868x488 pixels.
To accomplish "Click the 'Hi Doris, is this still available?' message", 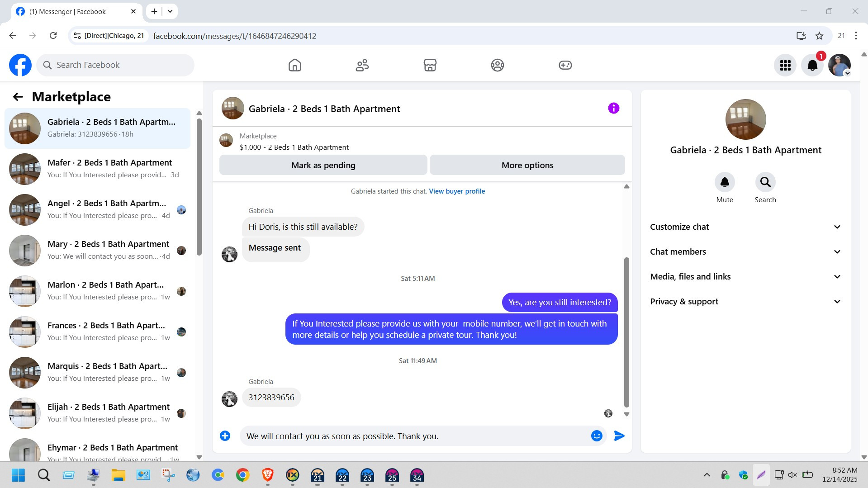I will (303, 227).
